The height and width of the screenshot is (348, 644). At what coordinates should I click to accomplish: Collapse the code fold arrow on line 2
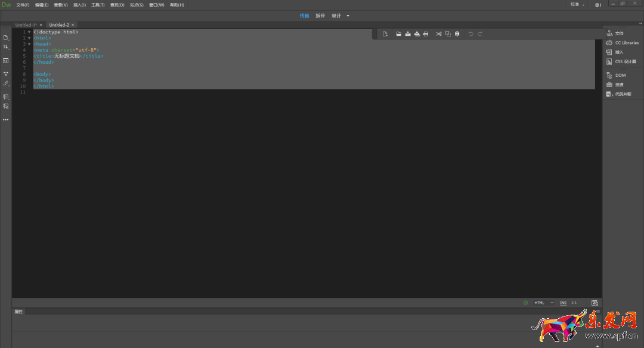(x=29, y=38)
